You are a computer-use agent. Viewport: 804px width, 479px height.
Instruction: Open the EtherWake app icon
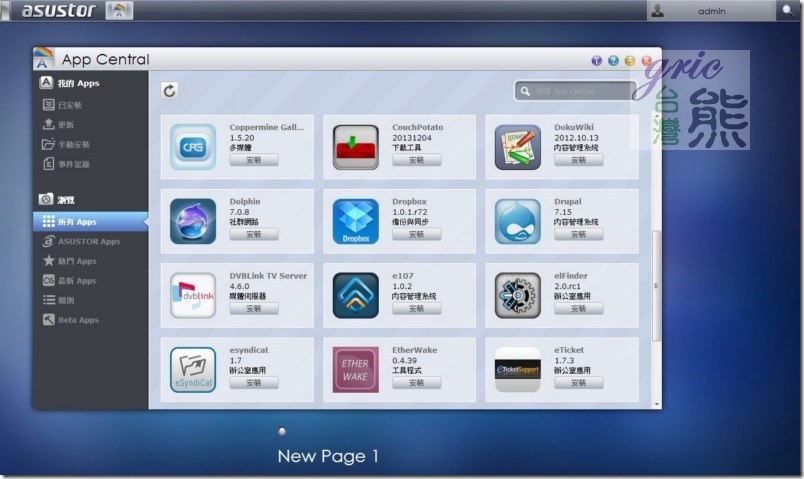[355, 370]
